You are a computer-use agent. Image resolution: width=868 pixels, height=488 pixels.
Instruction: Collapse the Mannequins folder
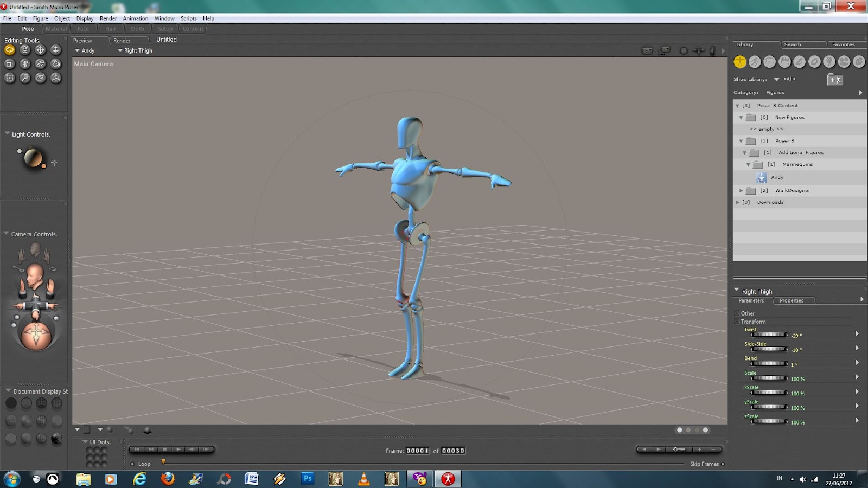(749, 164)
